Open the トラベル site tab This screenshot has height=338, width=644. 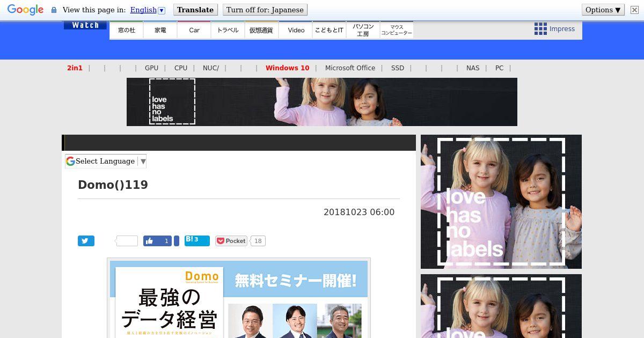point(228,30)
